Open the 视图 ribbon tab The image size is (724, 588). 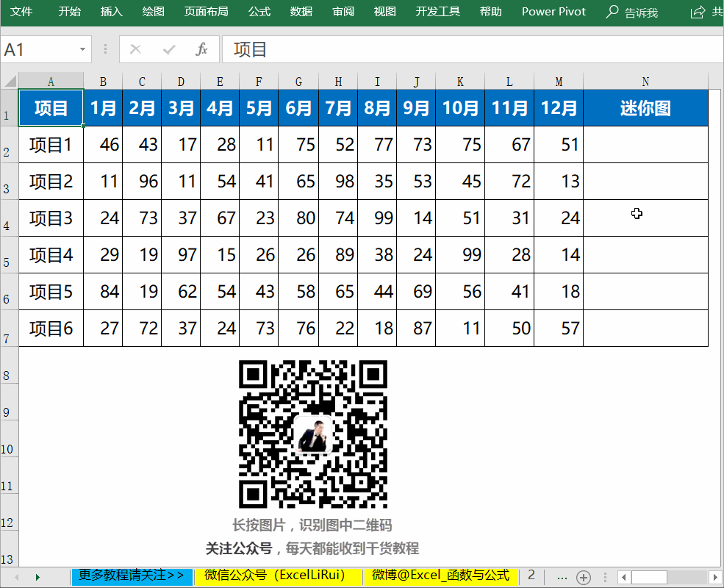pyautogui.click(x=384, y=12)
